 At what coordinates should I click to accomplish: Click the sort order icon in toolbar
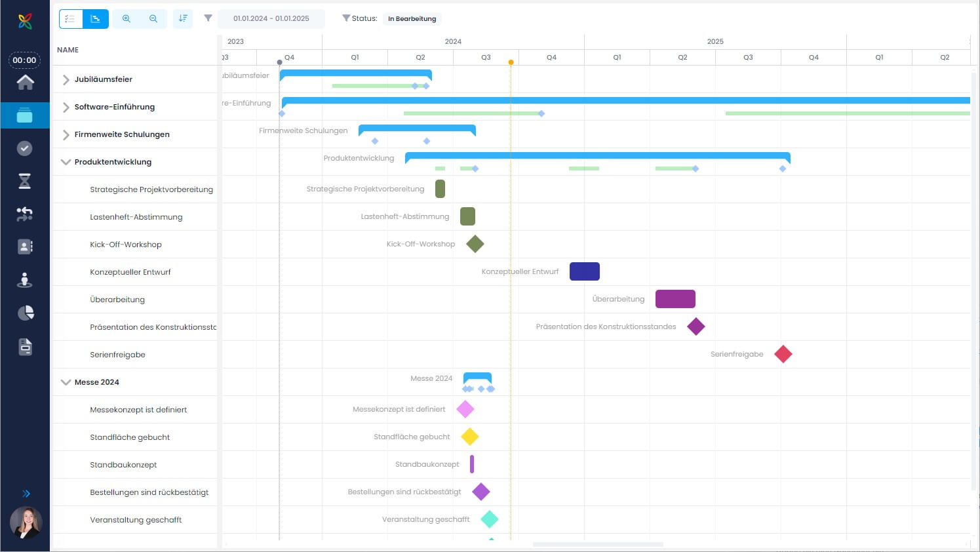click(183, 18)
